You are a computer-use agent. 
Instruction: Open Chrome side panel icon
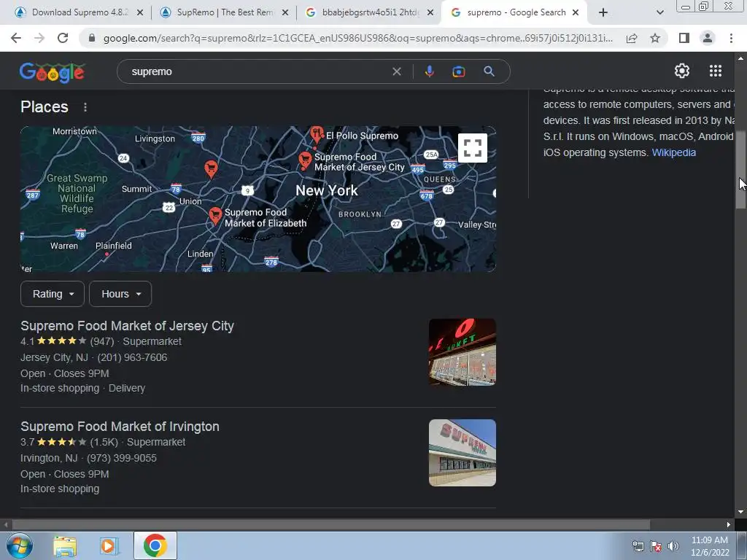[684, 38]
